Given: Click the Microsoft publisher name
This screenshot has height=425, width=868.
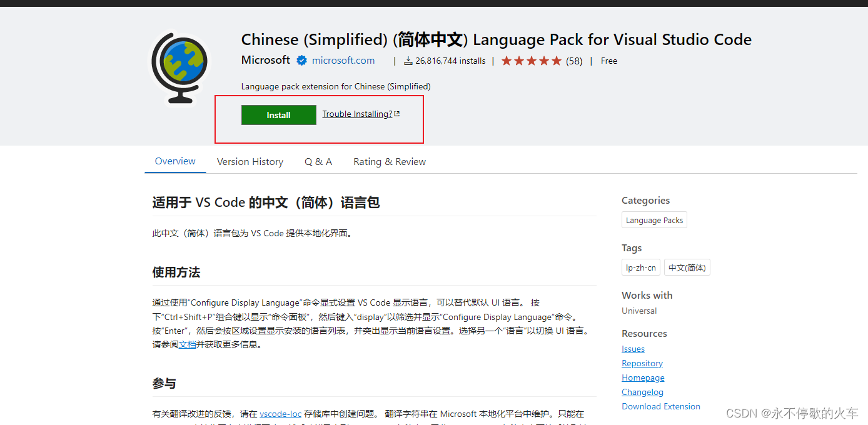Looking at the screenshot, I should point(266,60).
